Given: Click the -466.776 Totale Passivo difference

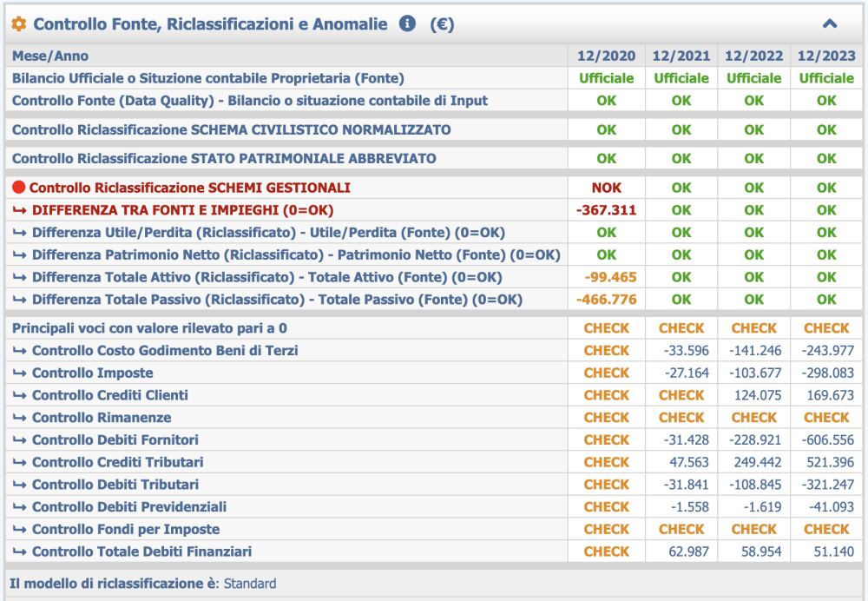Looking at the screenshot, I should coord(606,300).
